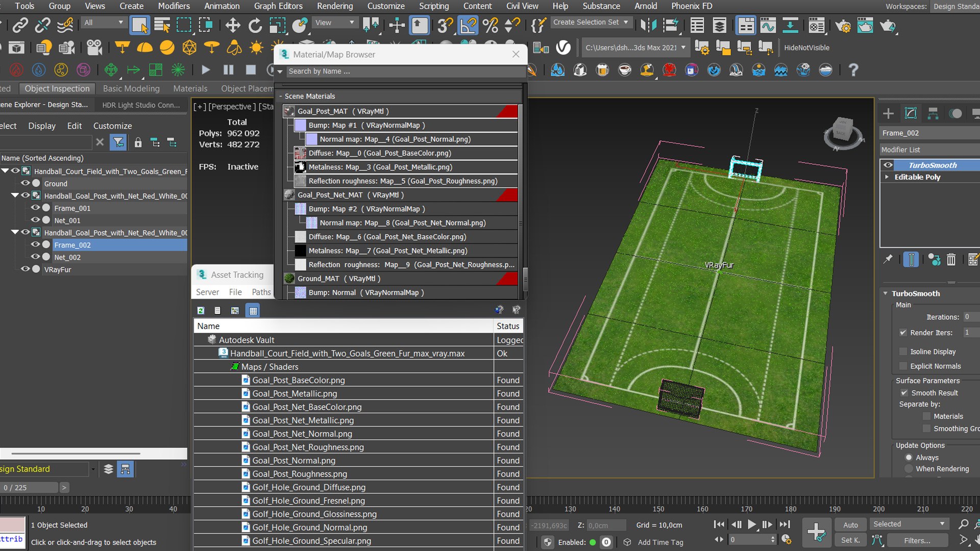The width and height of the screenshot is (980, 551).
Task: Open the Selected key filter dropdown
Action: [909, 524]
